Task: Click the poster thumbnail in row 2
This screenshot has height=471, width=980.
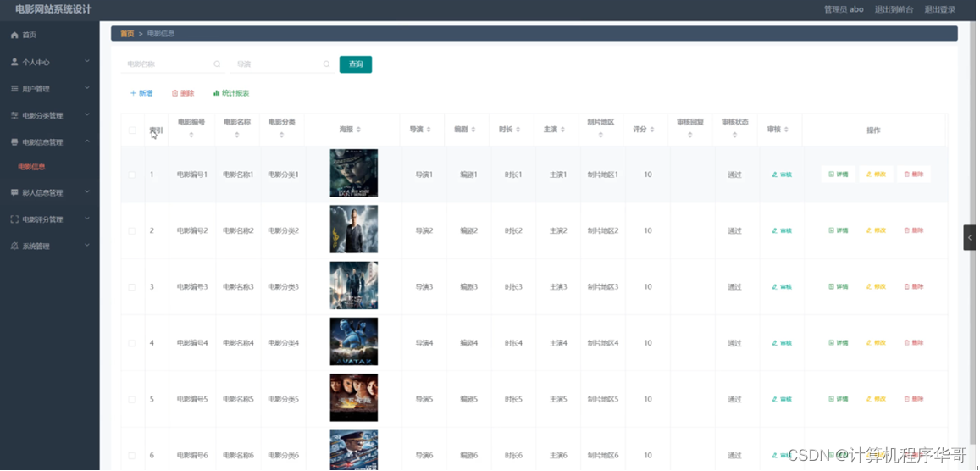Action: [354, 230]
